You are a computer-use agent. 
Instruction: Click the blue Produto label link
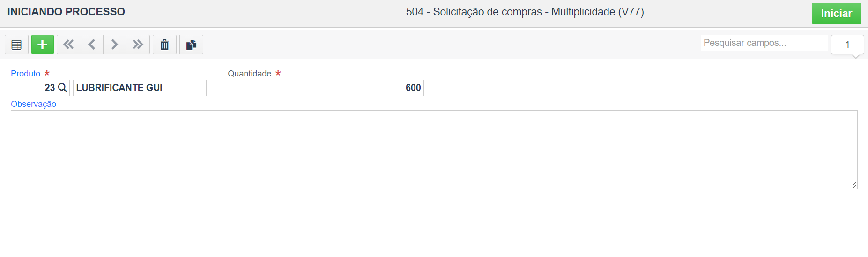pyautogui.click(x=26, y=74)
